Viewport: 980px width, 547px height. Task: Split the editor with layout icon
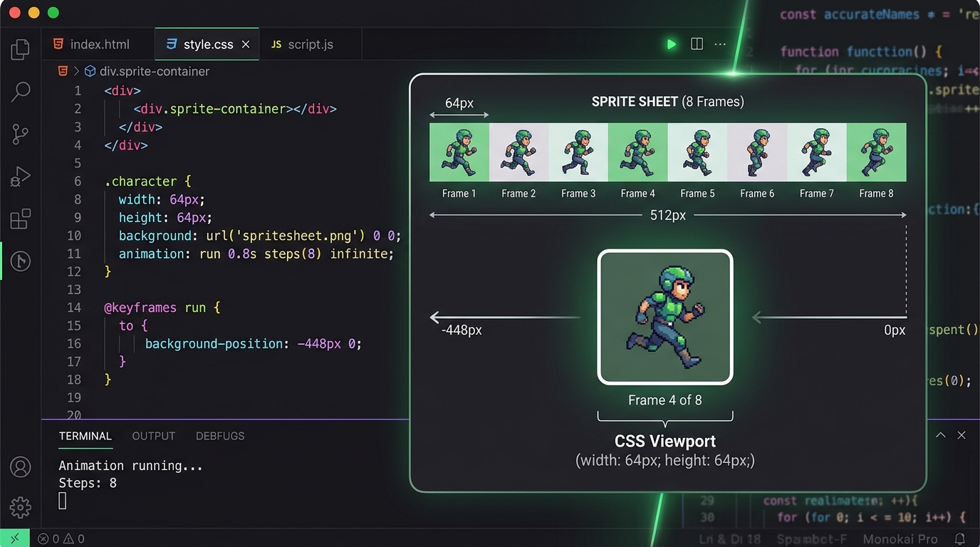697,44
